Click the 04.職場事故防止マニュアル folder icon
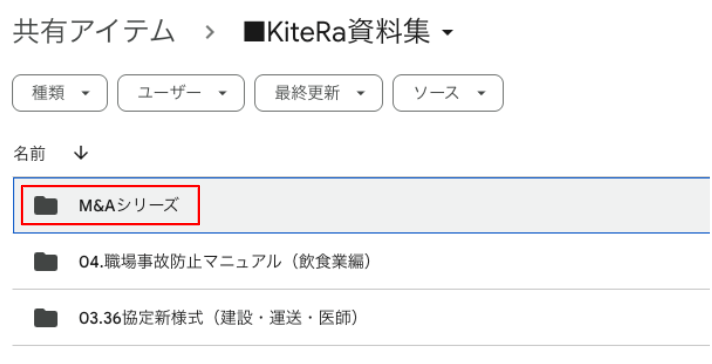The image size is (712, 364). (46, 262)
